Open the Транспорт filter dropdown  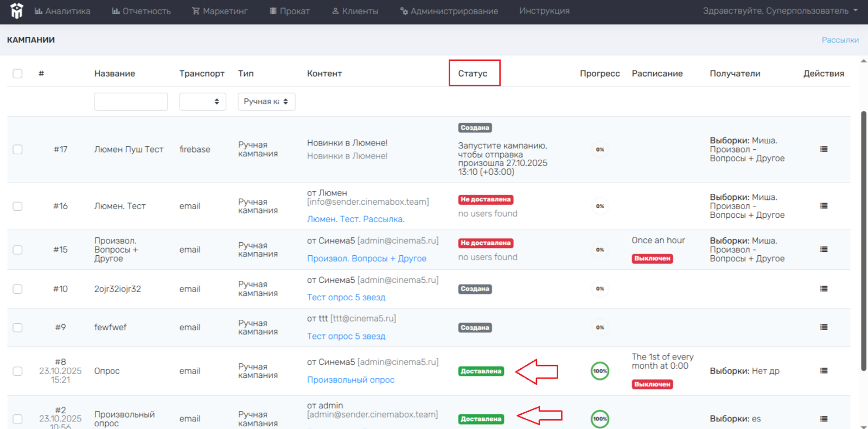[202, 102]
